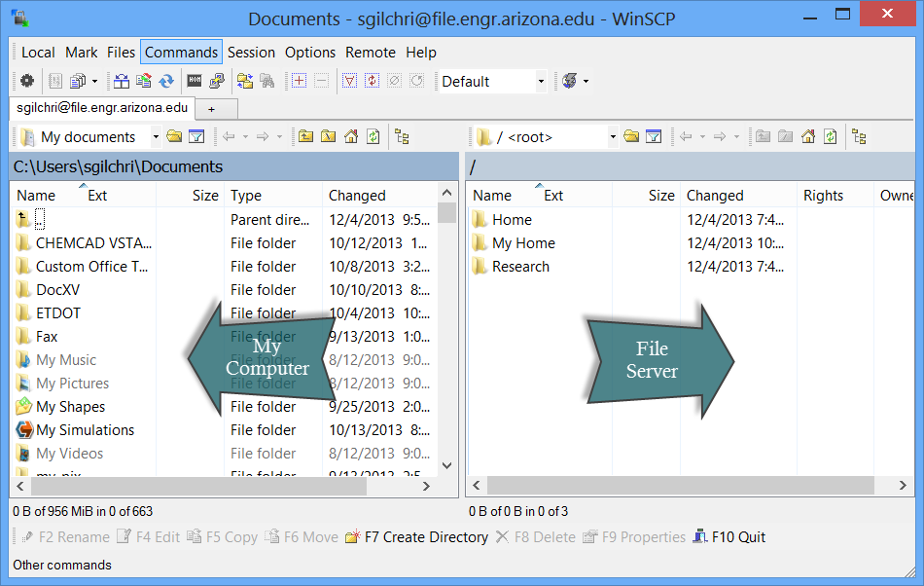Image resolution: width=924 pixels, height=586 pixels.
Task: Expand the queue options dropdown arrow
Action: coord(94,81)
